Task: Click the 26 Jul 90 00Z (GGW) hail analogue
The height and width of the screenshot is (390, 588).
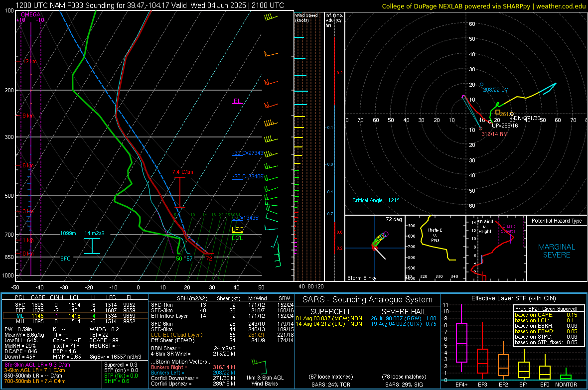Action: [404, 318]
